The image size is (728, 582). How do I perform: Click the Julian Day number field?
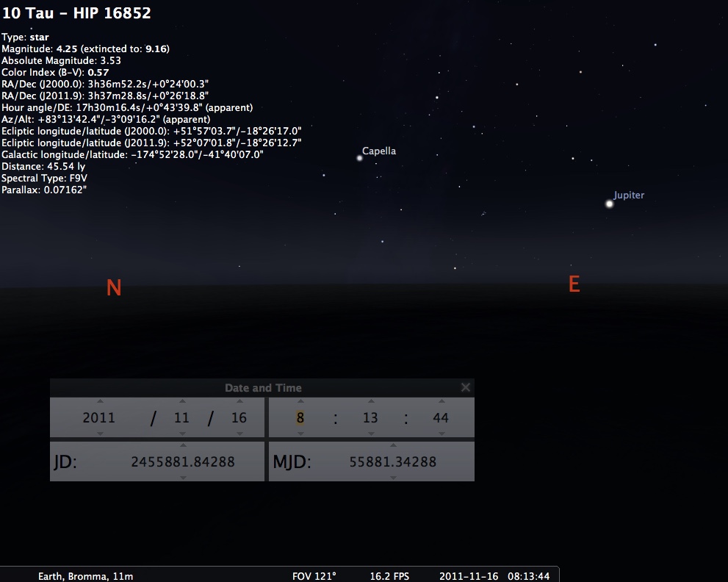tap(183, 461)
